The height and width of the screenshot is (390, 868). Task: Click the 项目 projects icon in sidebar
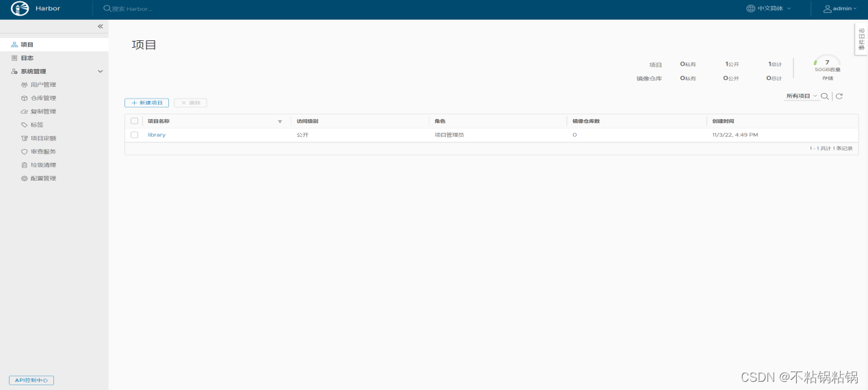tap(14, 44)
